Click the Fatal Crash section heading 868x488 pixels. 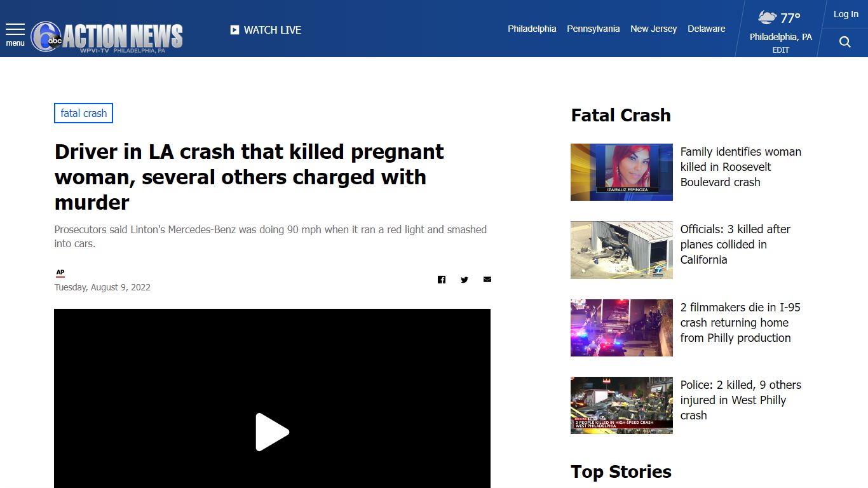pyautogui.click(x=621, y=115)
